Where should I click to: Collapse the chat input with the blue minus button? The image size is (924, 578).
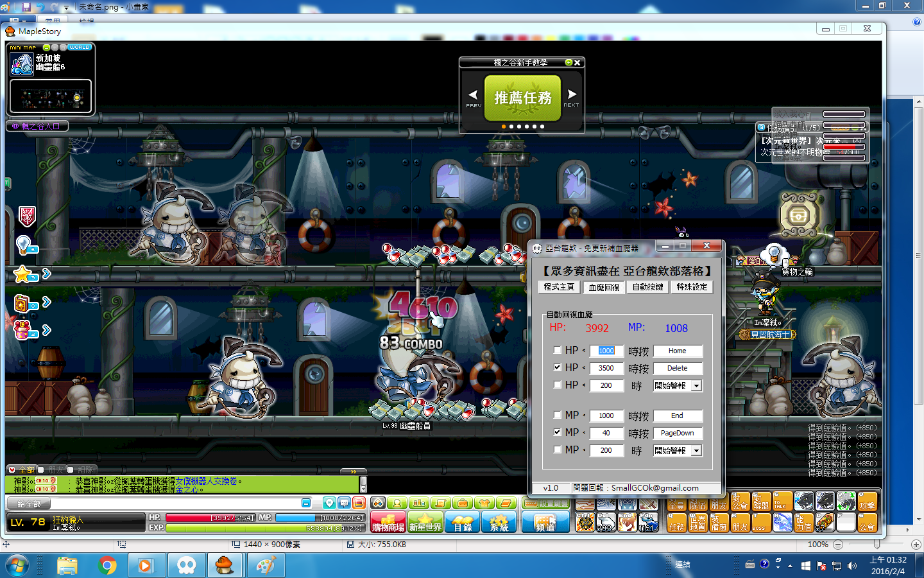click(306, 504)
